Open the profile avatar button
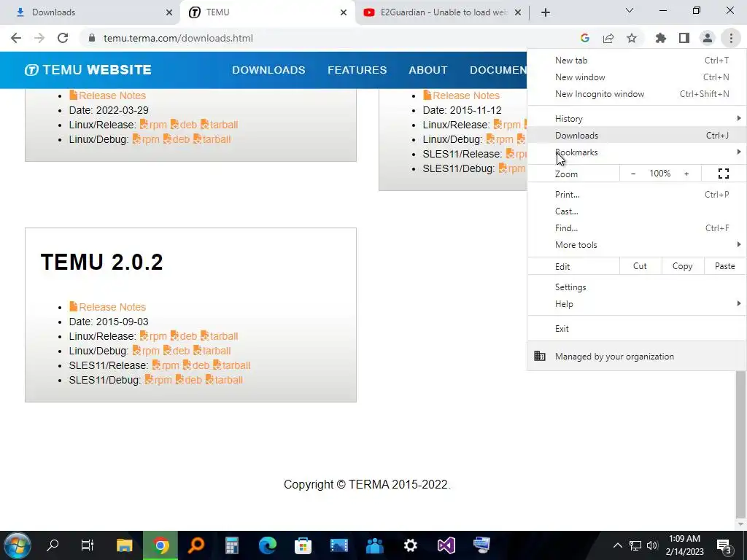 708,38
